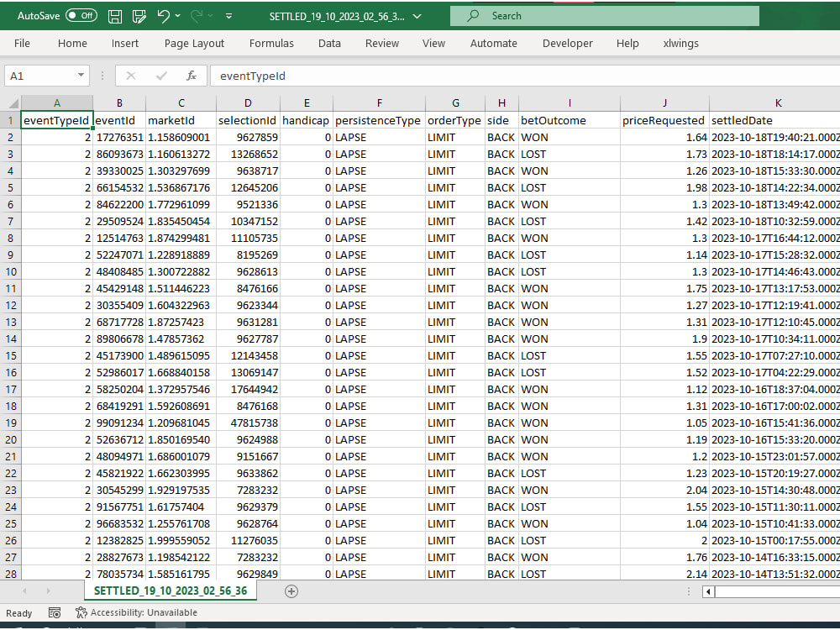Open the Review tab
The height and width of the screenshot is (630, 840).
pyautogui.click(x=382, y=44)
